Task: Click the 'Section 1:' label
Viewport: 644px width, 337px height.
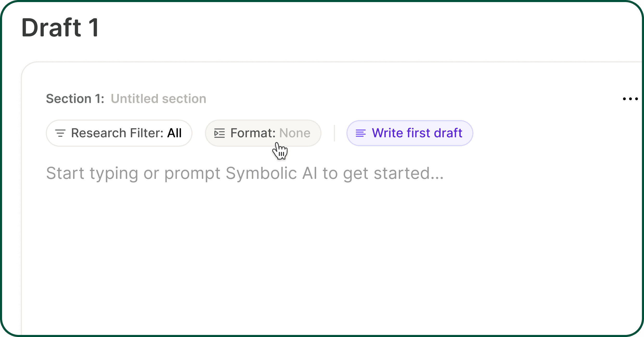Action: 75,99
